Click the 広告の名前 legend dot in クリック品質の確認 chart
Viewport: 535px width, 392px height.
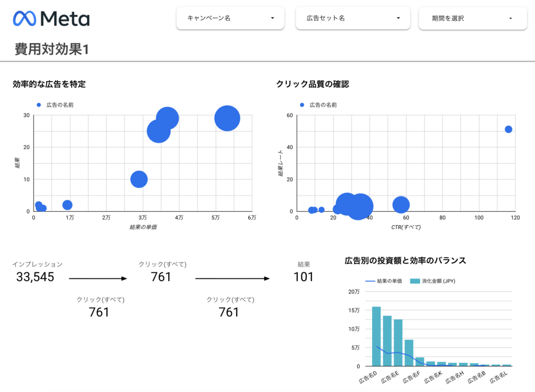click(301, 105)
